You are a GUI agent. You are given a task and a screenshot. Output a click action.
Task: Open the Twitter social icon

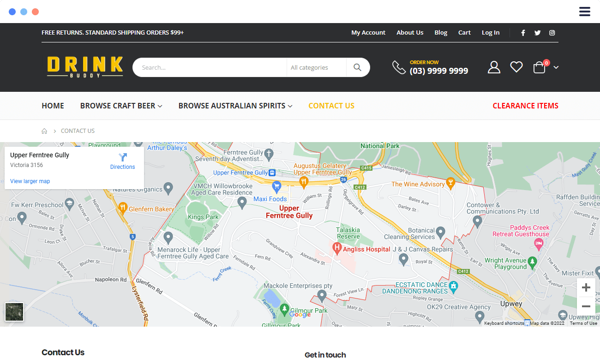pos(537,33)
